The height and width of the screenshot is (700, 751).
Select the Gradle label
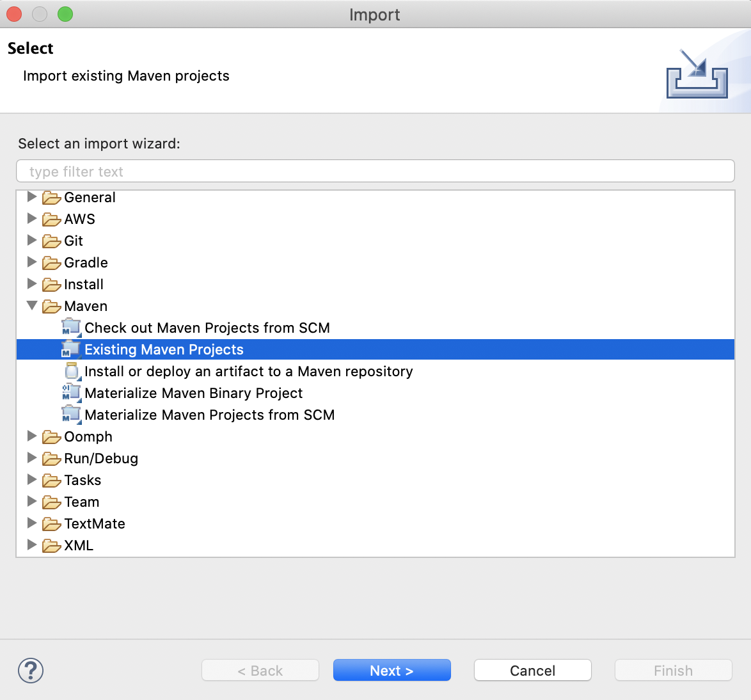(86, 262)
